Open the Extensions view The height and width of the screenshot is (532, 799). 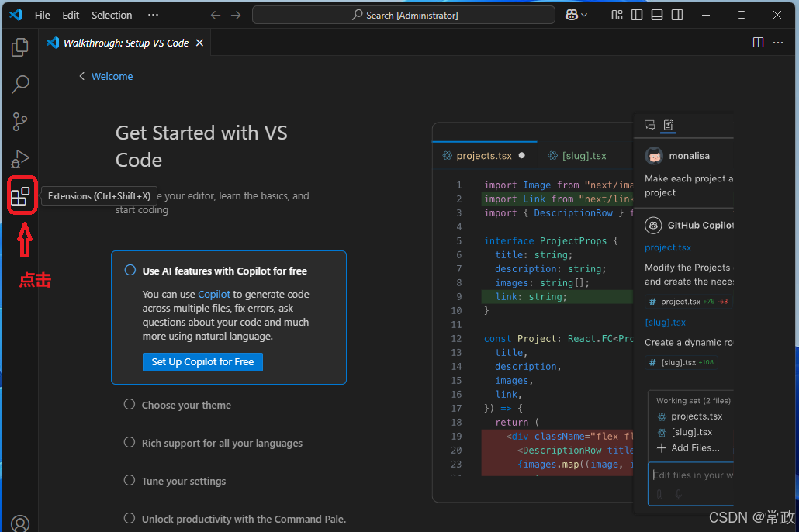20,196
